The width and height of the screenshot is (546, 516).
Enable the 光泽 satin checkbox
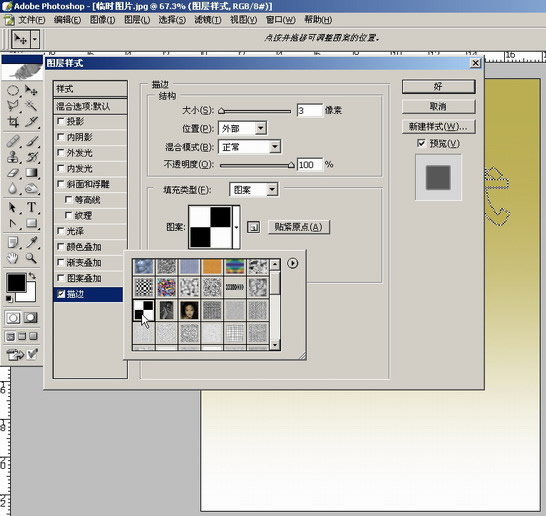pyautogui.click(x=61, y=231)
